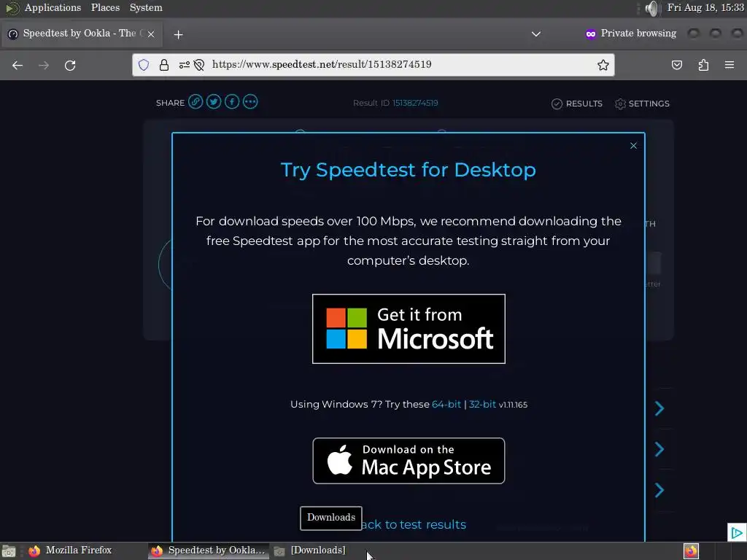Click the Get it from Microsoft badge
The height and width of the screenshot is (560, 747).
click(409, 329)
